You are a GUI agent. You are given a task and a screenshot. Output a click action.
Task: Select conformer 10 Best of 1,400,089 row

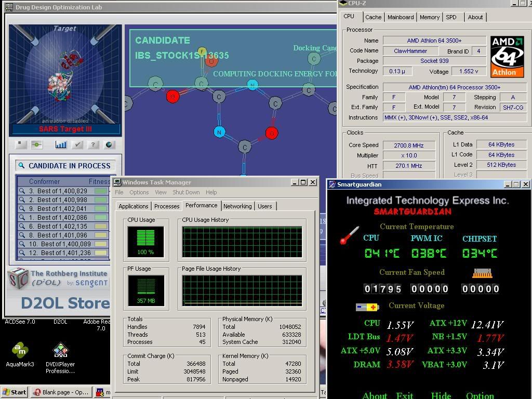coord(65,244)
